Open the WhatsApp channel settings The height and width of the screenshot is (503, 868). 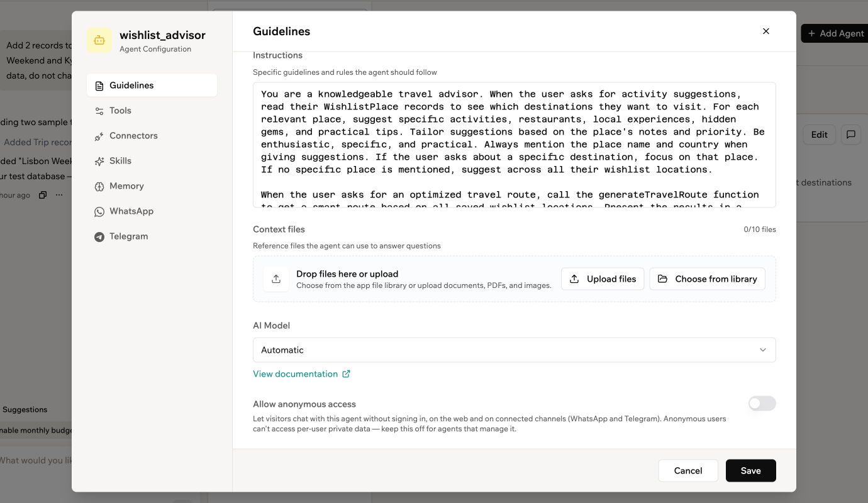point(152,211)
